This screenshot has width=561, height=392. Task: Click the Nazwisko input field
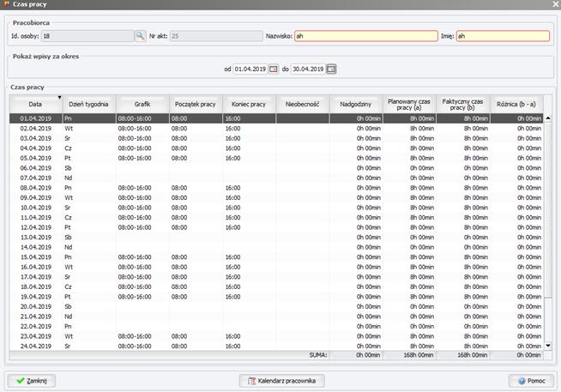[x=366, y=36]
